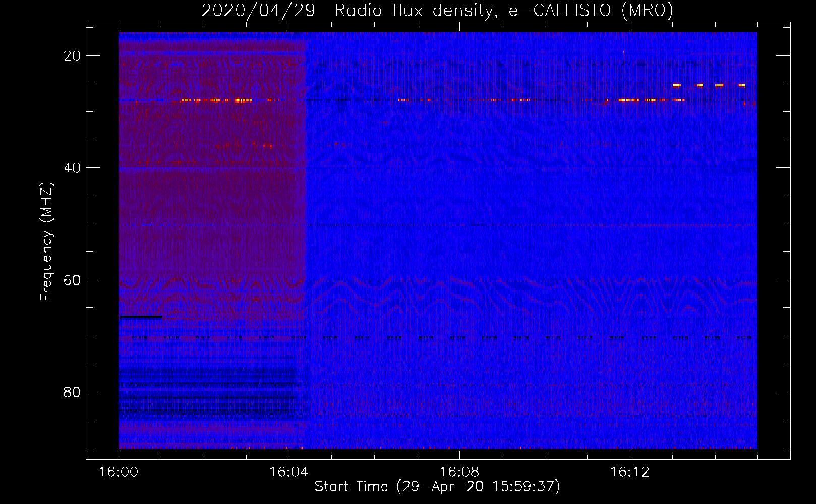Click the 80 MHz frequency tick label

point(72,392)
